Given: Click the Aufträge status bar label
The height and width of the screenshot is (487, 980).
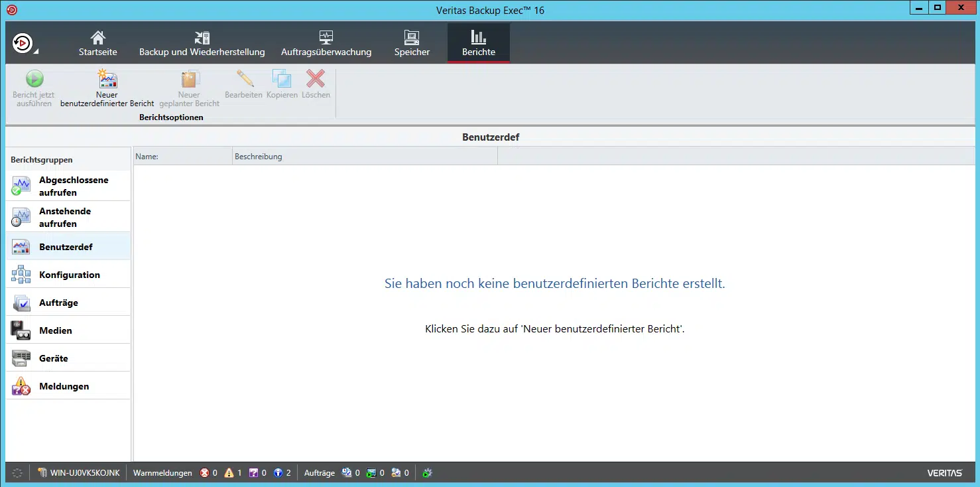Looking at the screenshot, I should [x=320, y=473].
